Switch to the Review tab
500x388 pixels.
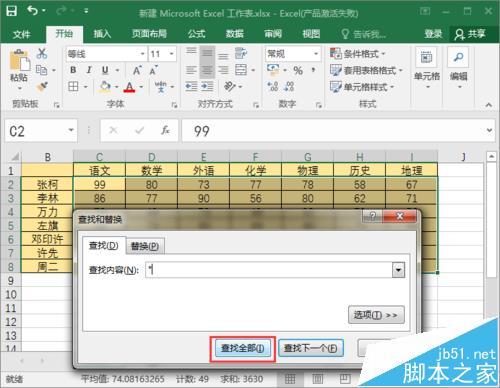[x=273, y=34]
